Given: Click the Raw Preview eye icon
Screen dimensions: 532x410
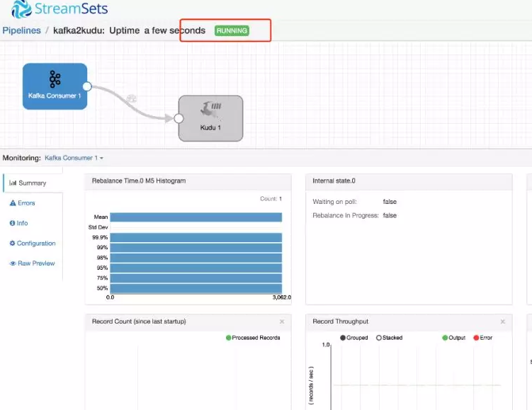Looking at the screenshot, I should pos(13,263).
